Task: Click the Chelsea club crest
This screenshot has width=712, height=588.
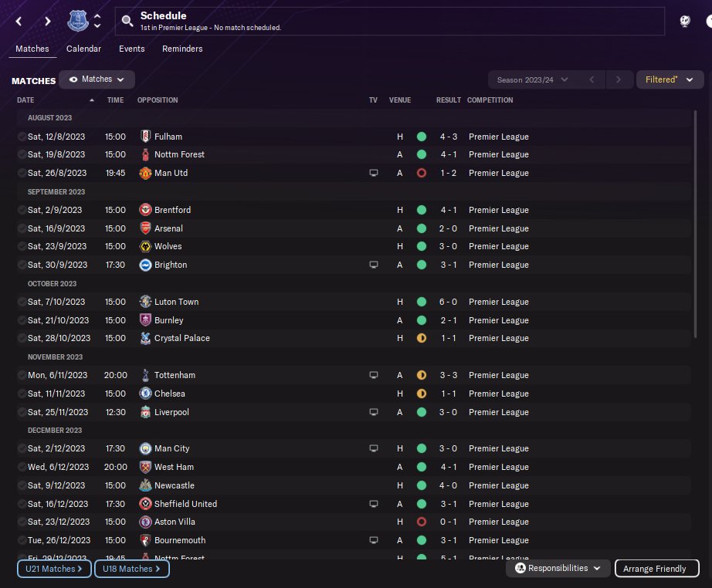Action: point(145,394)
